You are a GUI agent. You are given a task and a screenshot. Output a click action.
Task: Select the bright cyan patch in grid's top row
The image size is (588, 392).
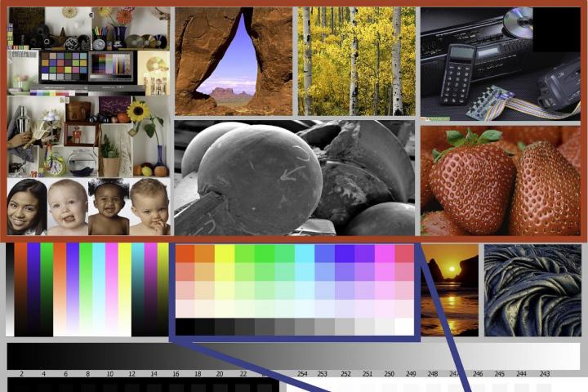pos(304,253)
